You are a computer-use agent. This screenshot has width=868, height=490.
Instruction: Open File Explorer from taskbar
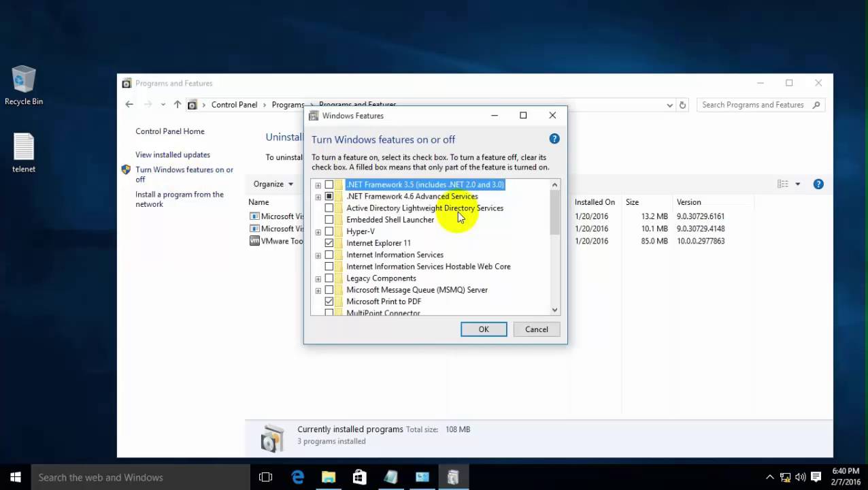point(329,477)
